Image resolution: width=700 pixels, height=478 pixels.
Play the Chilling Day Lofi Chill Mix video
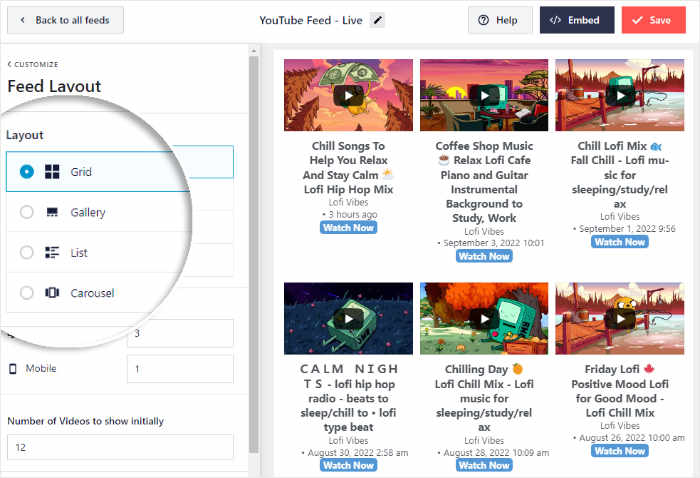[x=484, y=319]
